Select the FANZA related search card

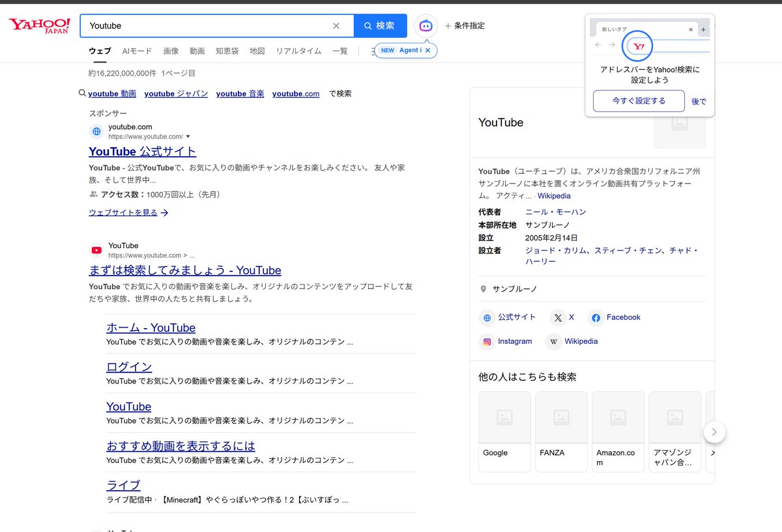[x=561, y=431]
